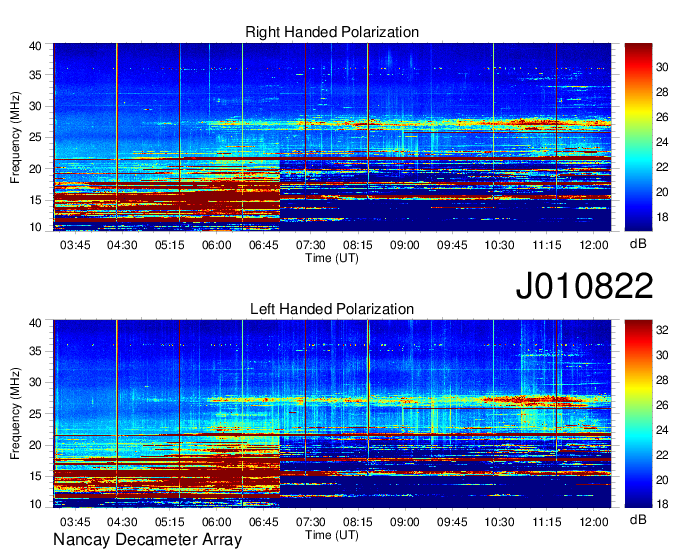Viewport: 680px width, 552px height.
Task: Click the "35" frequency tick of Left Handed plot
Action: tap(35, 351)
